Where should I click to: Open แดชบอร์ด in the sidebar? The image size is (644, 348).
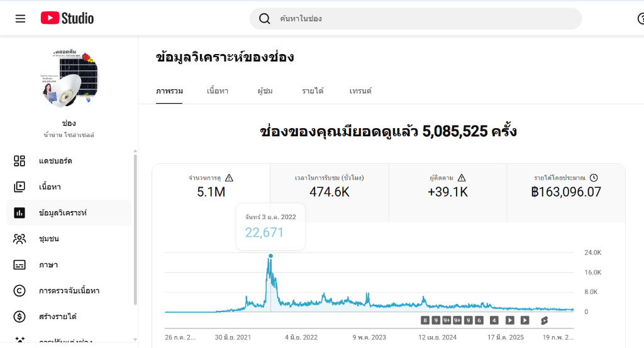pyautogui.click(x=69, y=161)
